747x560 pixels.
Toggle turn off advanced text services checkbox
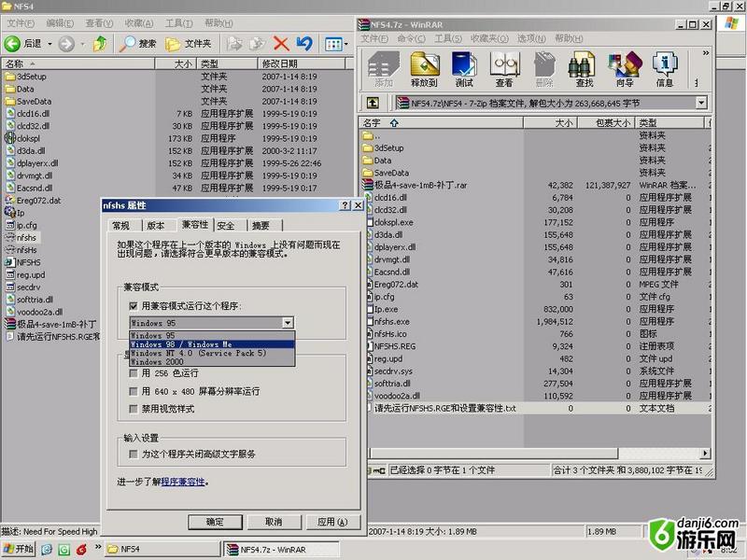pyautogui.click(x=134, y=454)
